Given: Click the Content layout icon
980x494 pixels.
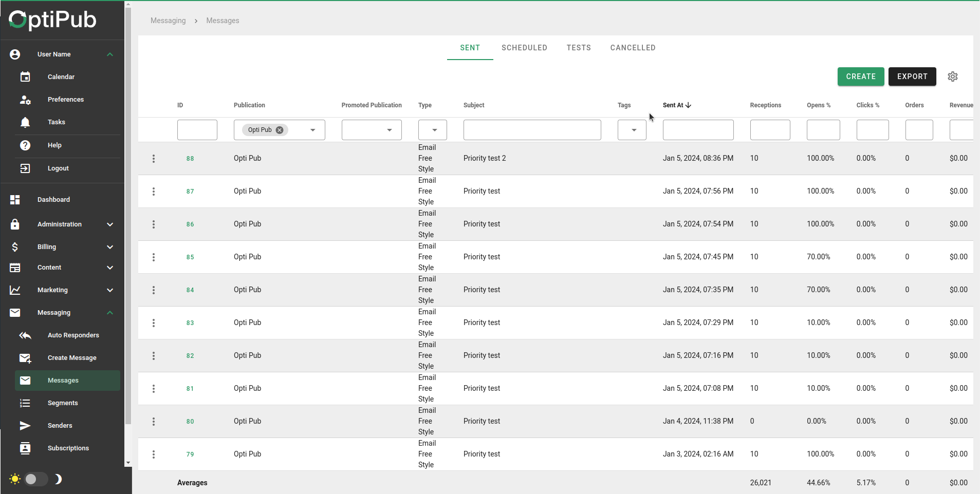Looking at the screenshot, I should tap(15, 268).
